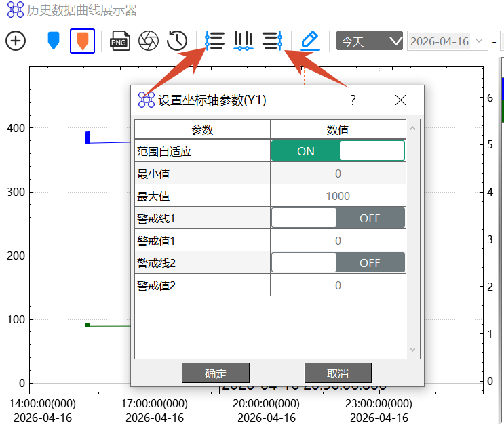Select the 范围自适应 row label
The width and height of the screenshot is (504, 425).
pyautogui.click(x=202, y=150)
